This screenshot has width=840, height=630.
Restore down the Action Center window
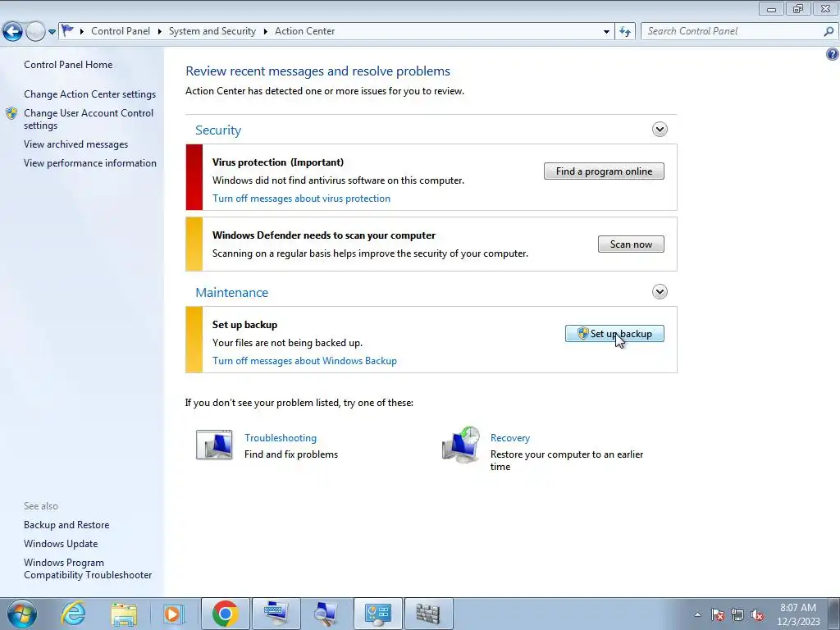click(x=798, y=8)
